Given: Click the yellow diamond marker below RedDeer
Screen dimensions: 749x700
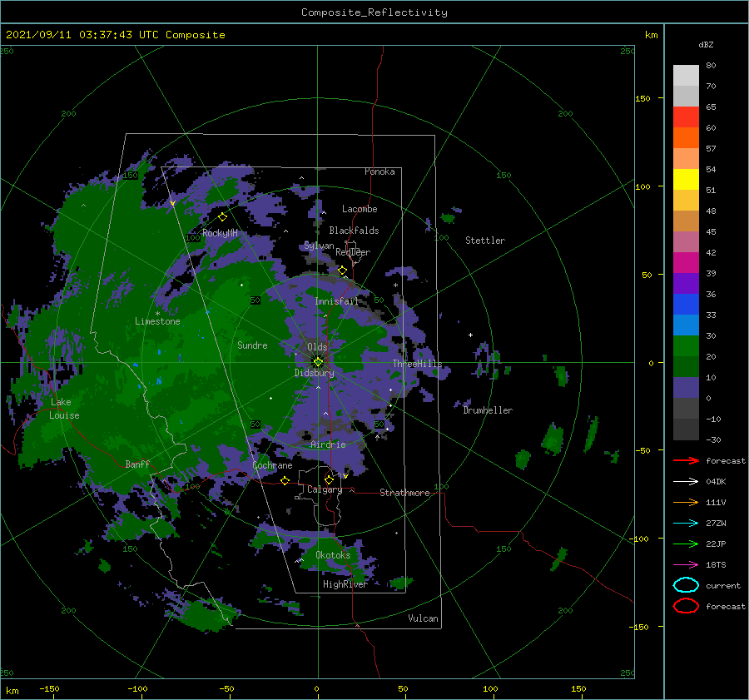Looking at the screenshot, I should coord(343,271).
